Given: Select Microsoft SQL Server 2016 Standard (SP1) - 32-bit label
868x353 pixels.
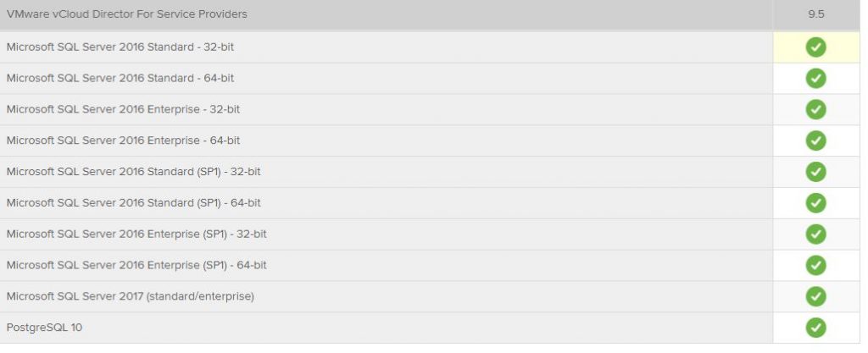Looking at the screenshot, I should click(133, 172).
